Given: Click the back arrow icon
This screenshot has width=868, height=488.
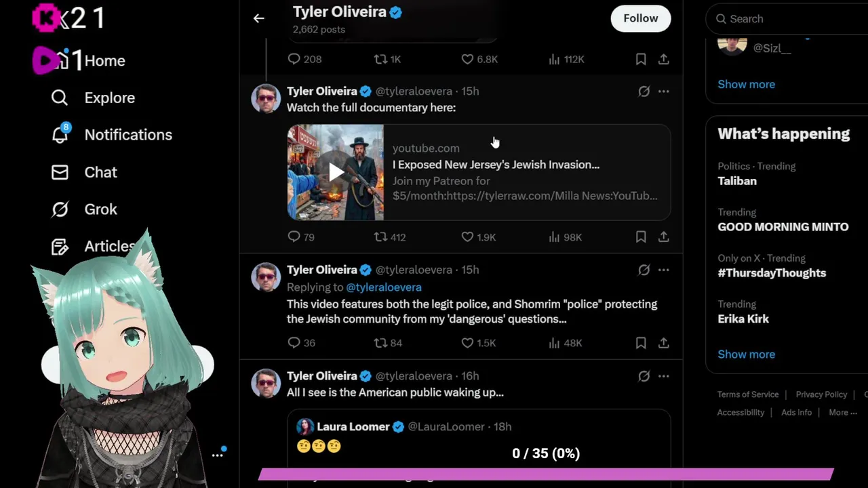Looking at the screenshot, I should [x=258, y=19].
